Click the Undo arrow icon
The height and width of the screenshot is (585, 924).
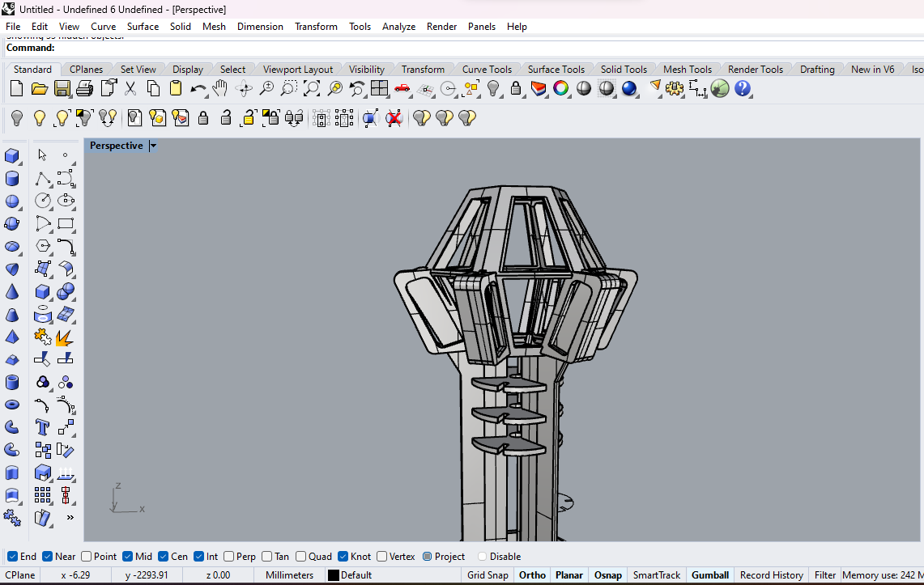click(198, 89)
